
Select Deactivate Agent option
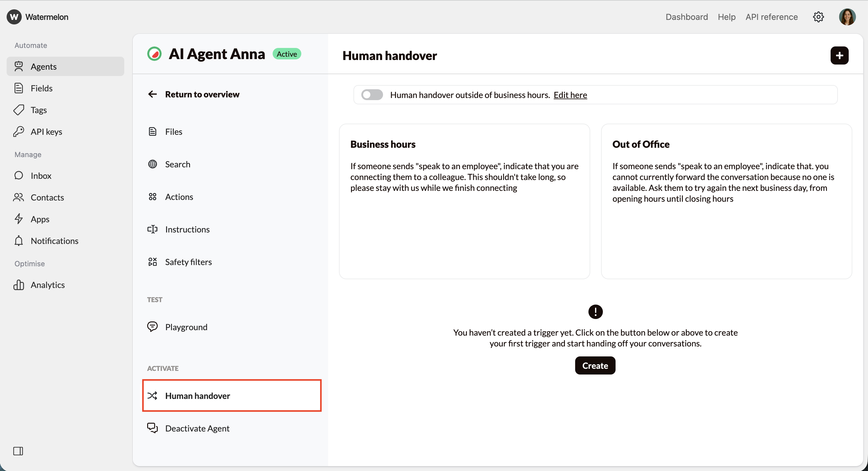pos(197,428)
